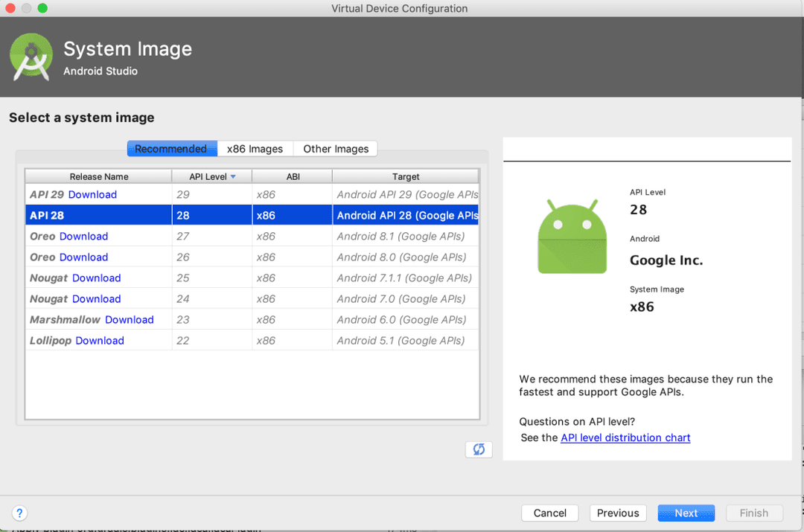Switch to the Other Images tab
The image size is (804, 532).
click(x=335, y=149)
